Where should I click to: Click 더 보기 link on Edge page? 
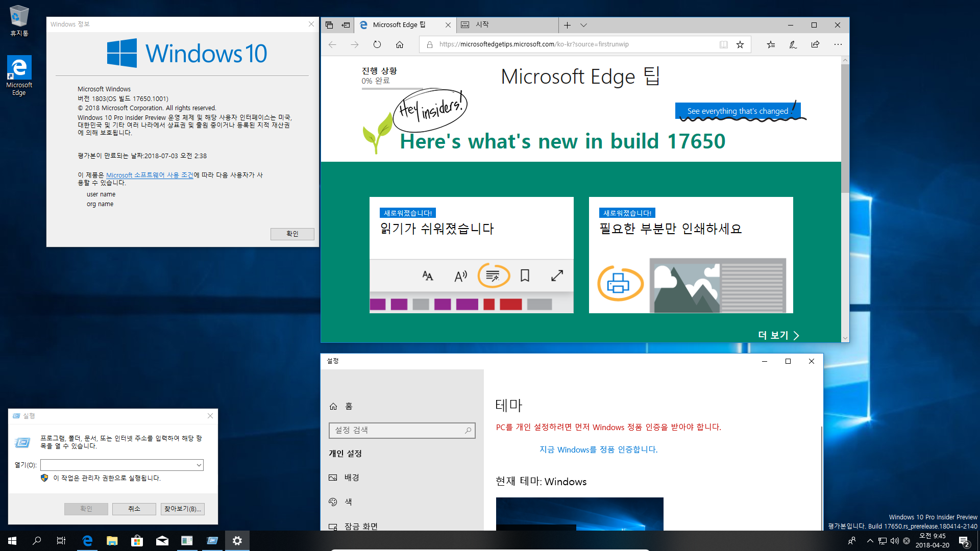[x=778, y=335]
